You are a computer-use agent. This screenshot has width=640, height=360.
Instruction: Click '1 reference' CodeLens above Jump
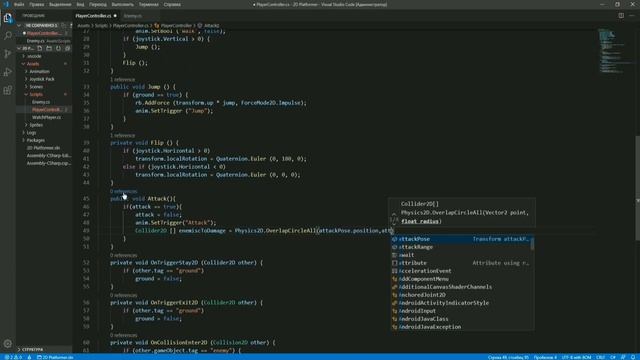pos(122,80)
